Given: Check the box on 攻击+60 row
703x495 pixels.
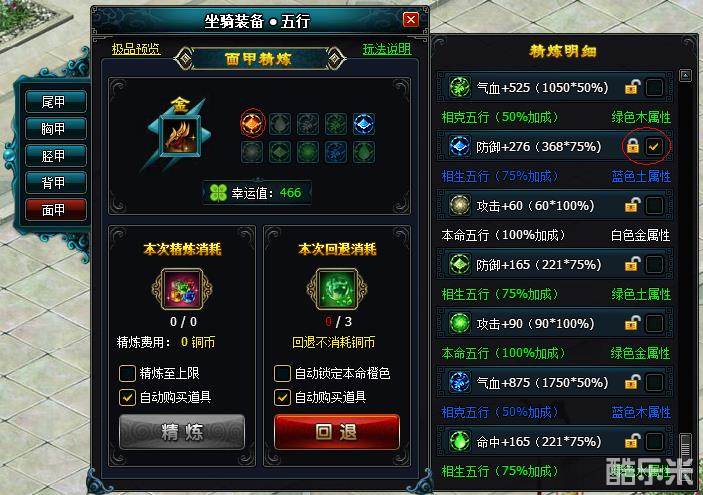Looking at the screenshot, I should click(654, 205).
